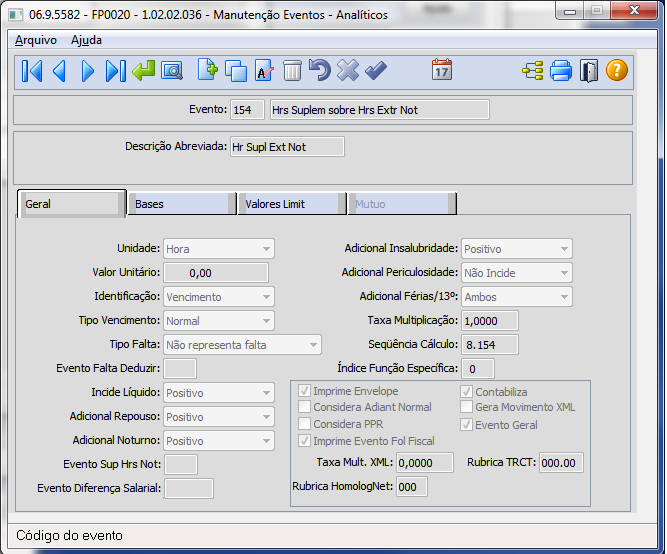Image resolution: width=667 pixels, height=554 pixels.
Task: Click the Evento Falta Deduzir field
Action: [180, 368]
